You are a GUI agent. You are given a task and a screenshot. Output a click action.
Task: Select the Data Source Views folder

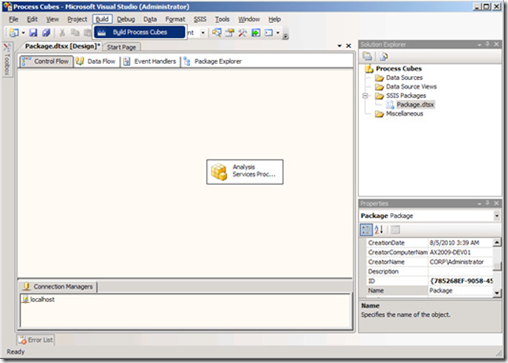tap(411, 87)
